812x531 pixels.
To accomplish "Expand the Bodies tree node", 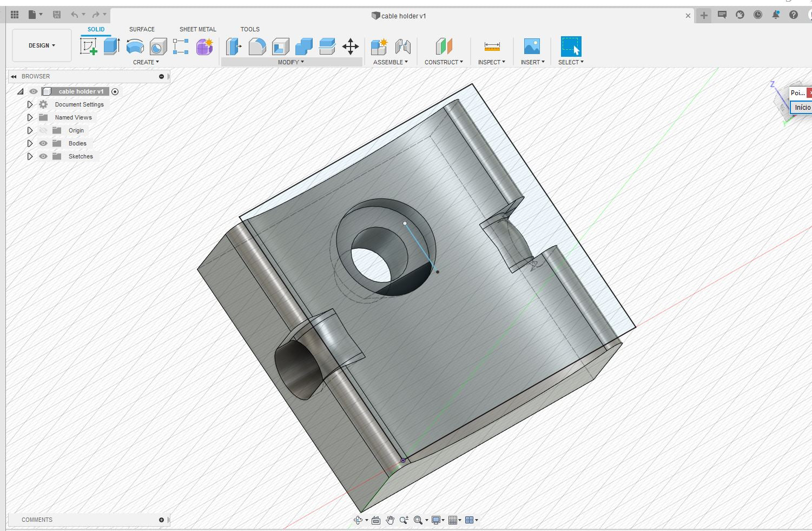I will pos(30,143).
